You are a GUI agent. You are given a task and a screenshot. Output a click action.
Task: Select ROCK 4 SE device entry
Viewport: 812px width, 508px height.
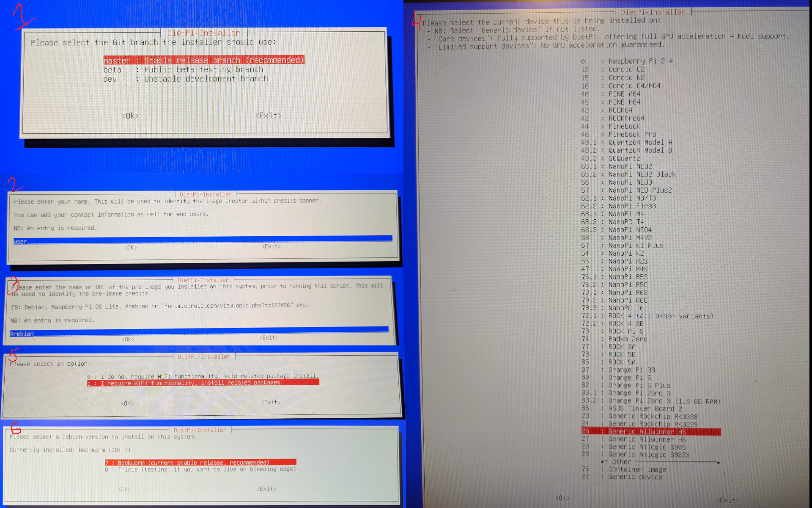(x=612, y=323)
